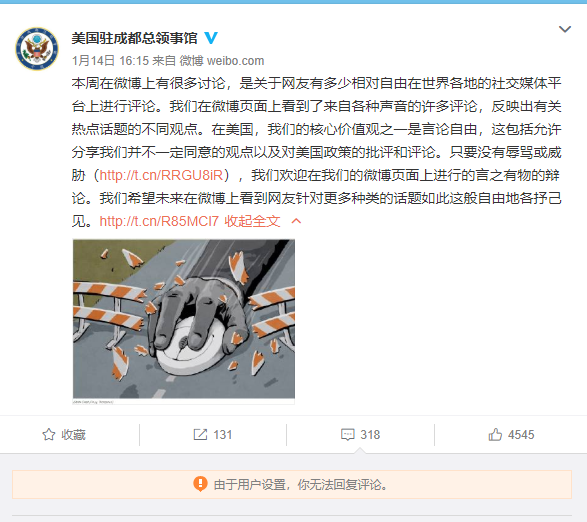Collapse the post with 收起全文

click(252, 221)
